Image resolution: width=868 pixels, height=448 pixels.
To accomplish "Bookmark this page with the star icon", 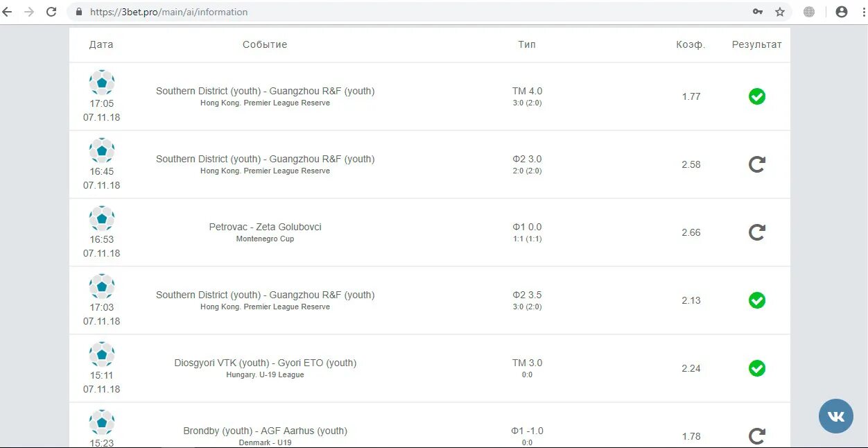I will click(x=780, y=12).
